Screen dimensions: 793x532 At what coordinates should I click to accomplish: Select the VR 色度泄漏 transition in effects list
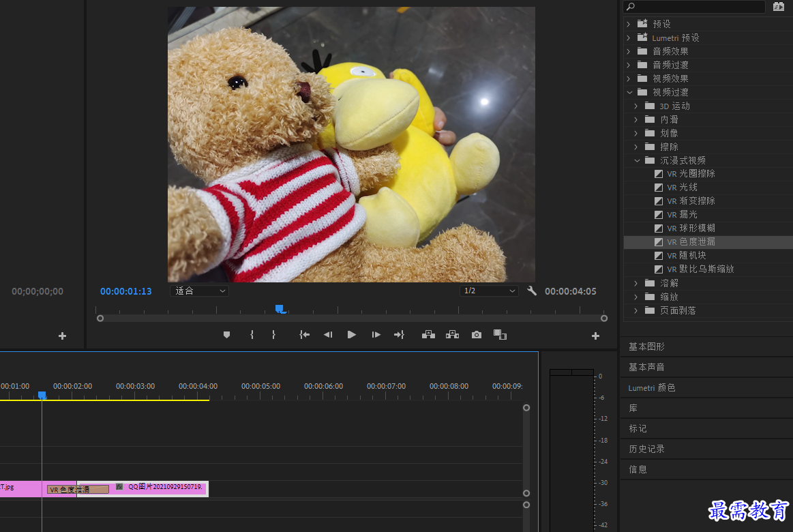[x=708, y=241]
